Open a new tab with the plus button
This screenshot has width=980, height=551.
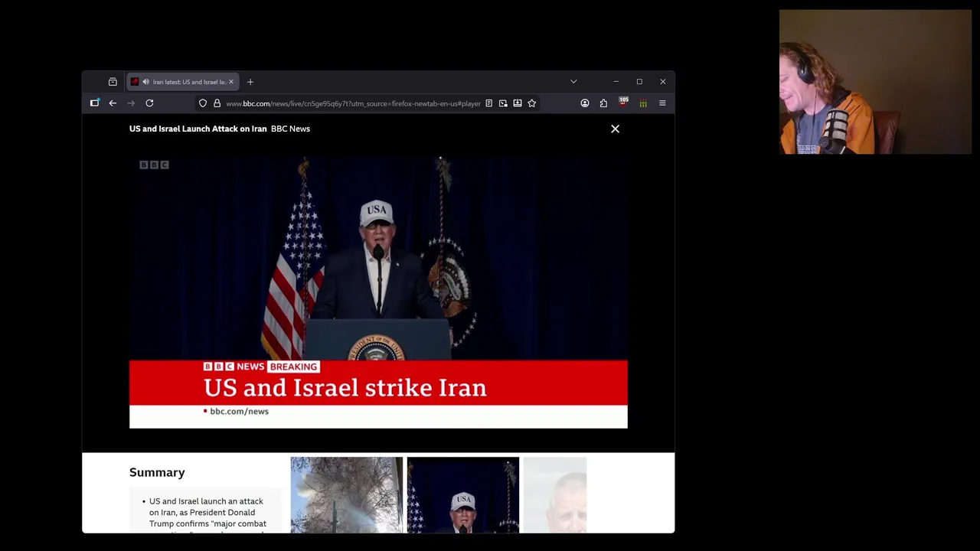250,82
